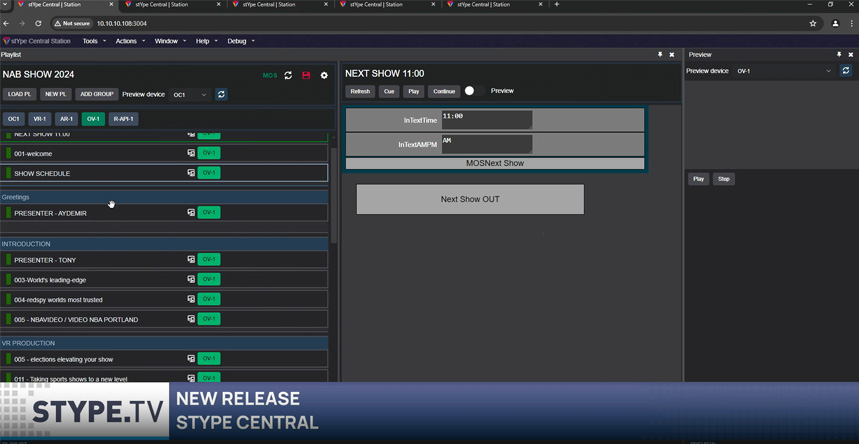The height and width of the screenshot is (444, 859).
Task: Open the Help menu
Action: point(207,41)
